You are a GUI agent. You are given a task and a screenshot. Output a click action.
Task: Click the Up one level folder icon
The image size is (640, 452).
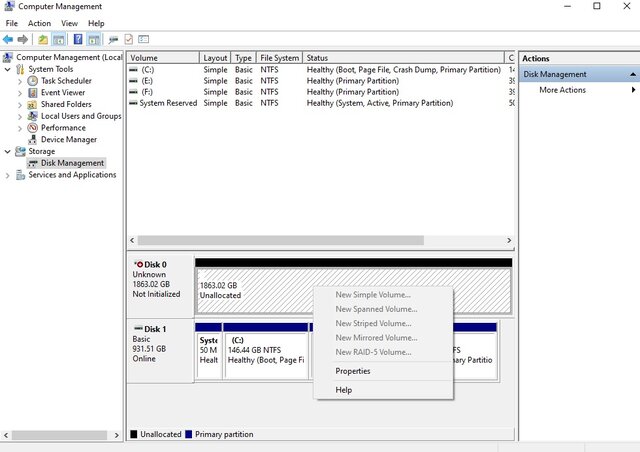(43, 39)
